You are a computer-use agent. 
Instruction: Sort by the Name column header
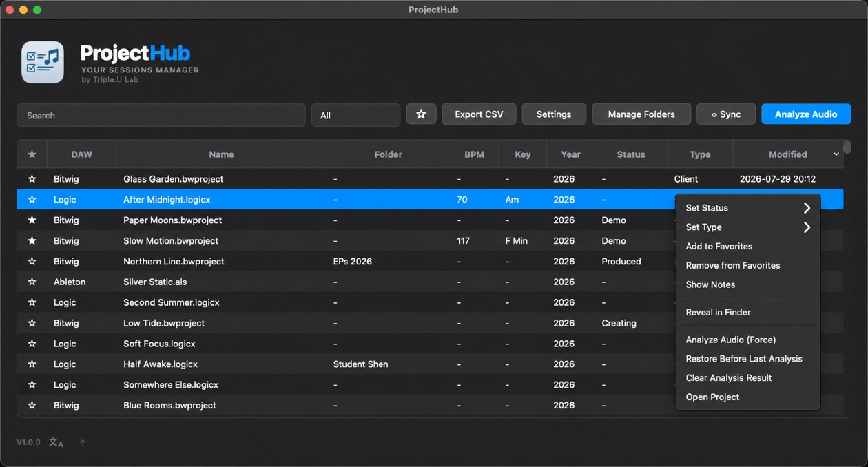(x=221, y=154)
